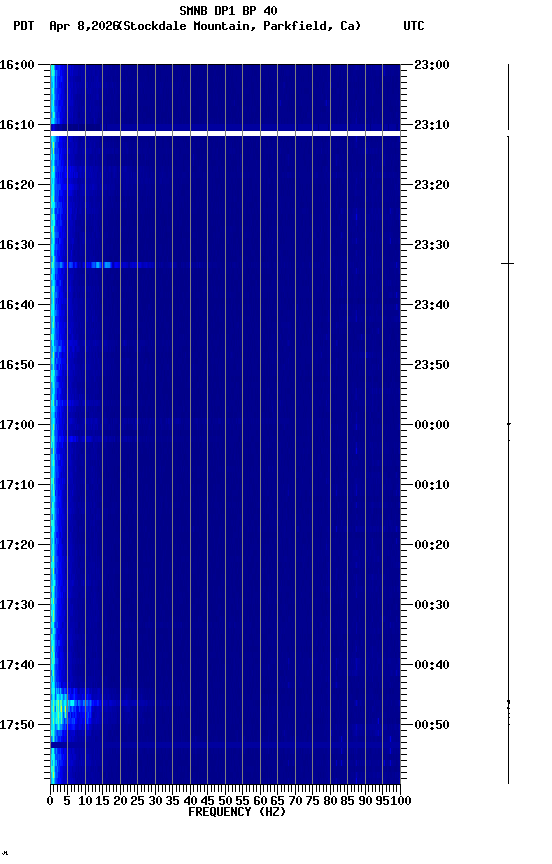Click the 17:10 PDT time label
Screen dimensions: 552x864
click(x=17, y=485)
